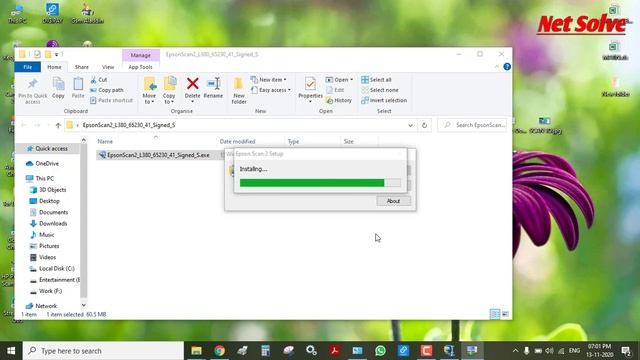
Task: Click Invert selection in ribbon
Action: click(384, 100)
